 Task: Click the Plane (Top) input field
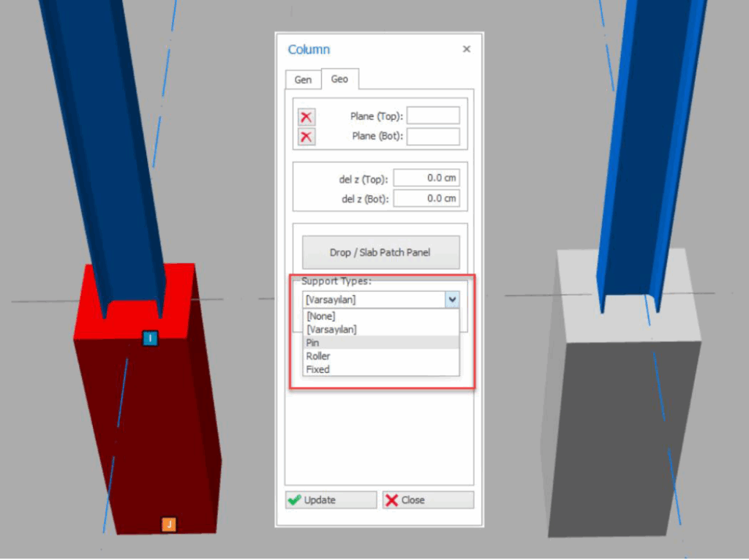433,116
